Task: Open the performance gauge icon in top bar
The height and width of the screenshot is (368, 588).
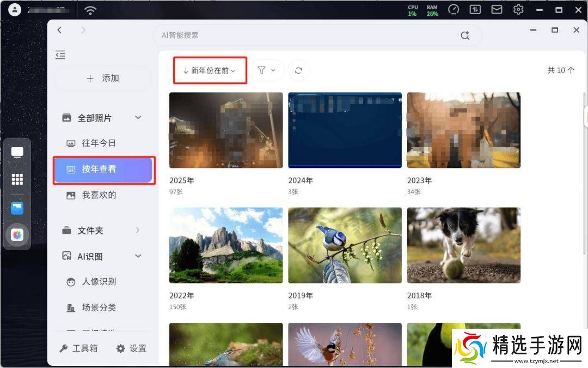Action: click(x=454, y=10)
